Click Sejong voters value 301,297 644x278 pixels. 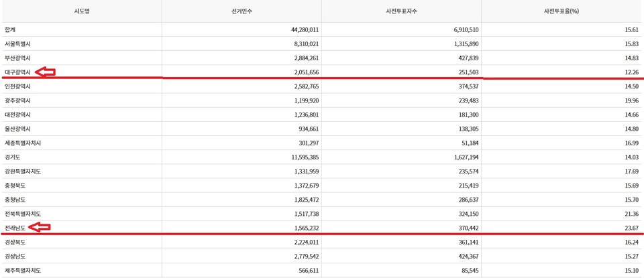[x=309, y=143]
